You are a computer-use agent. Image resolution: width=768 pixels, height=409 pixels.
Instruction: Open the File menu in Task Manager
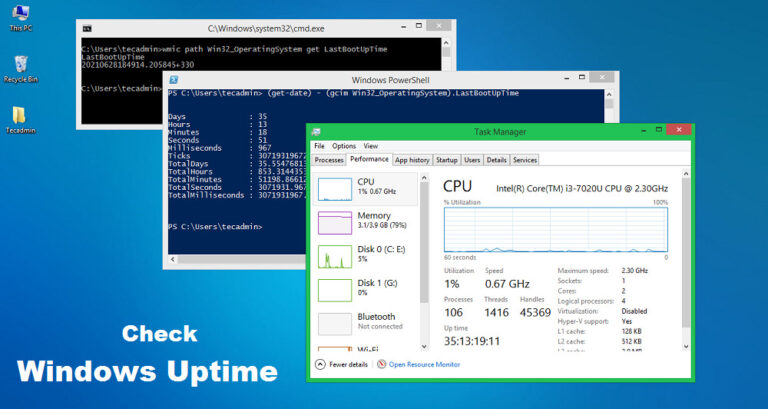319,146
